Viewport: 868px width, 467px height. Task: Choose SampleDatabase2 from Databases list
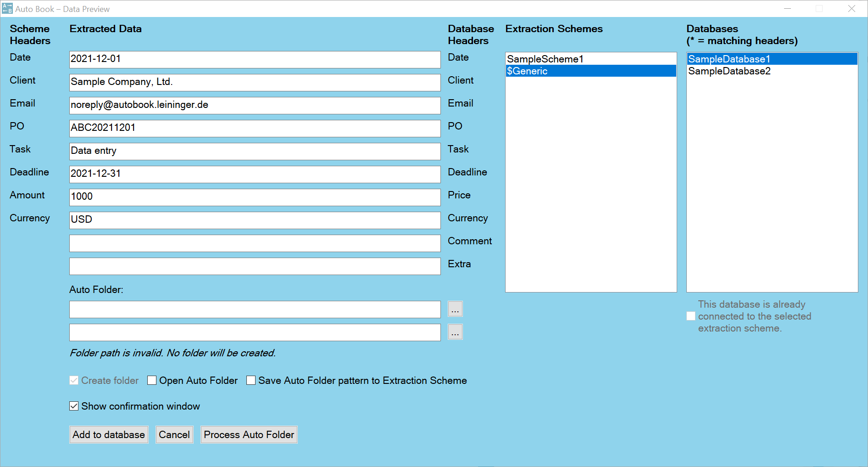pos(729,71)
